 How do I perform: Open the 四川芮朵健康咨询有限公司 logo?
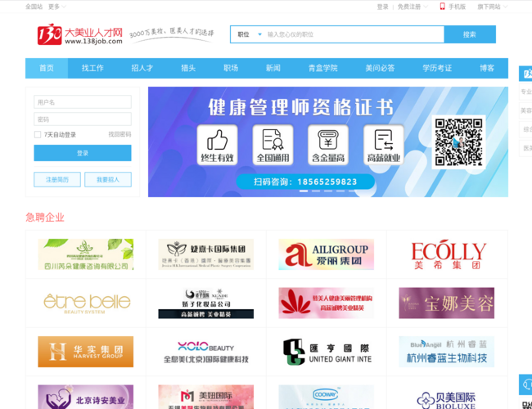(85, 254)
